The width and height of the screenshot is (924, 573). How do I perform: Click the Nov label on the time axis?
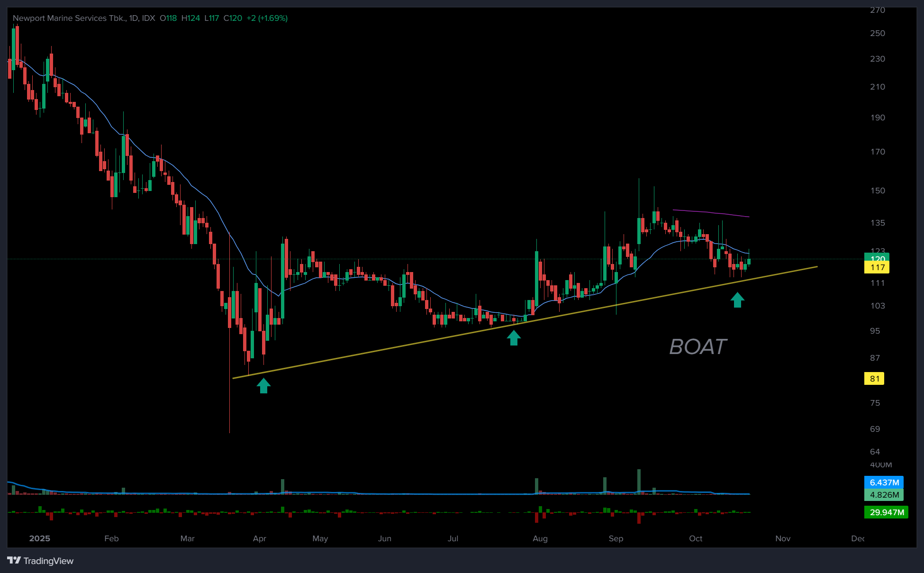point(783,538)
